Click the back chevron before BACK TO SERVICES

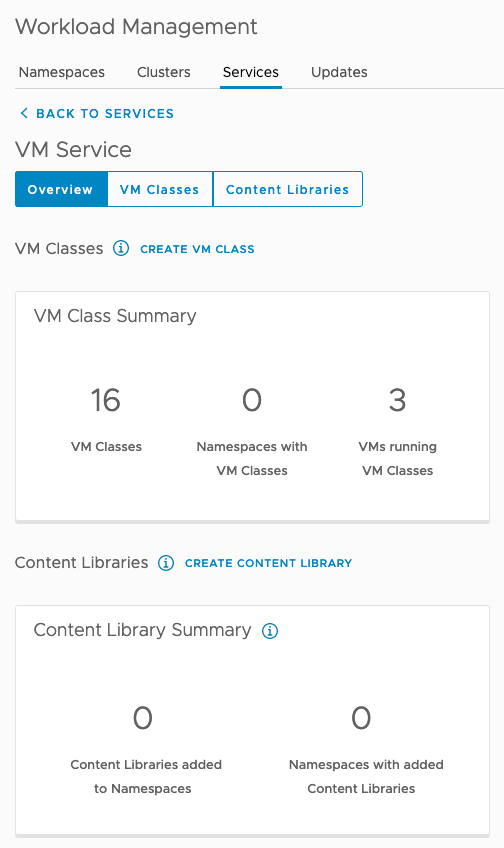coord(24,113)
